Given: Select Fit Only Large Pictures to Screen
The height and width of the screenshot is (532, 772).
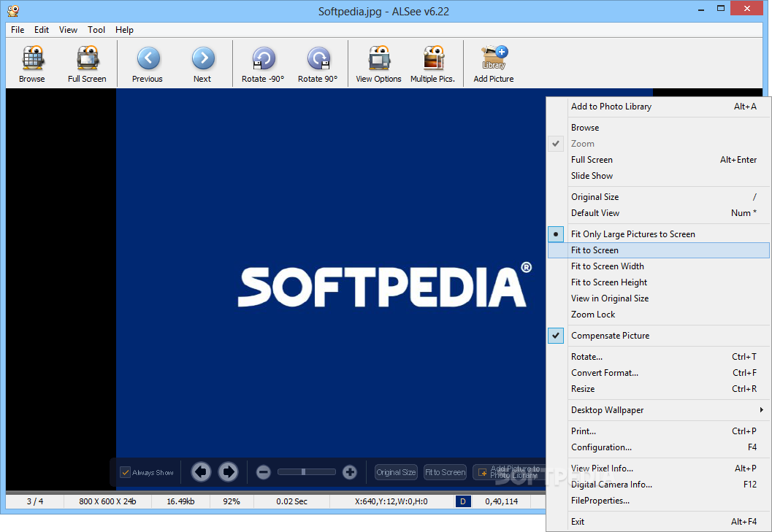Looking at the screenshot, I should tap(658, 234).
